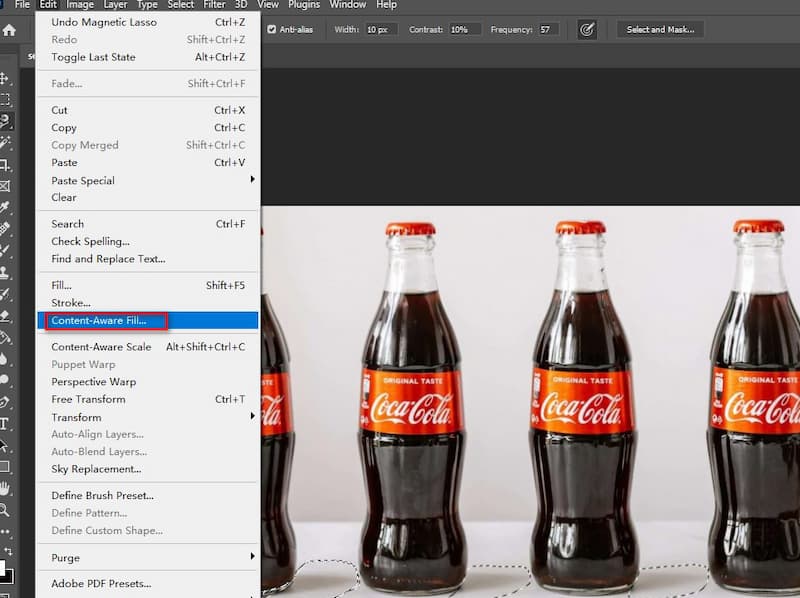Select the History Brush tool

tap(5, 293)
